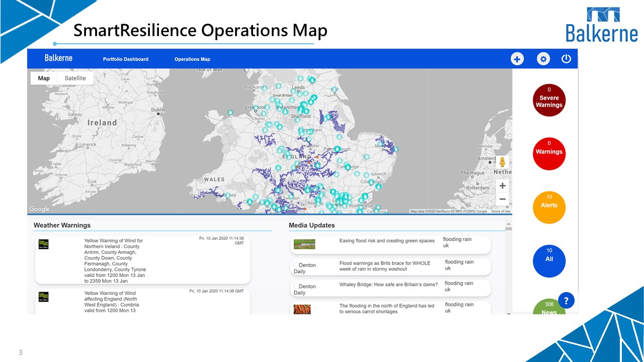
Task: Select the Street View pegman icon
Action: 502,162
